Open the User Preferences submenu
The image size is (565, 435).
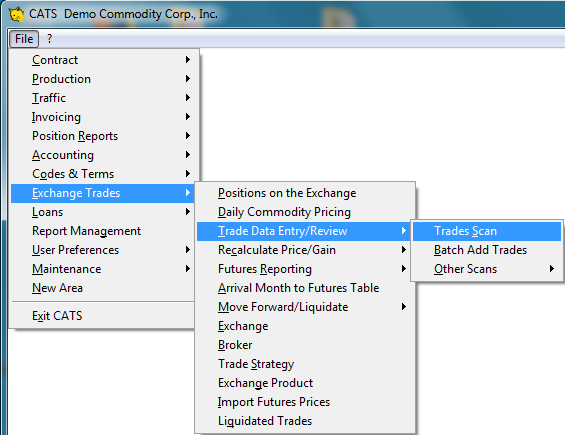pyautogui.click(x=103, y=250)
